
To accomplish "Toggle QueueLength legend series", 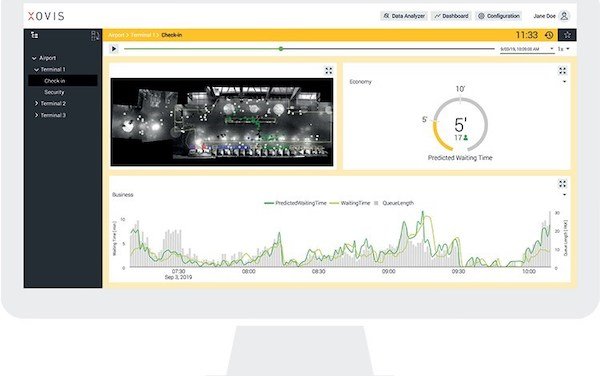I will (x=394, y=203).
